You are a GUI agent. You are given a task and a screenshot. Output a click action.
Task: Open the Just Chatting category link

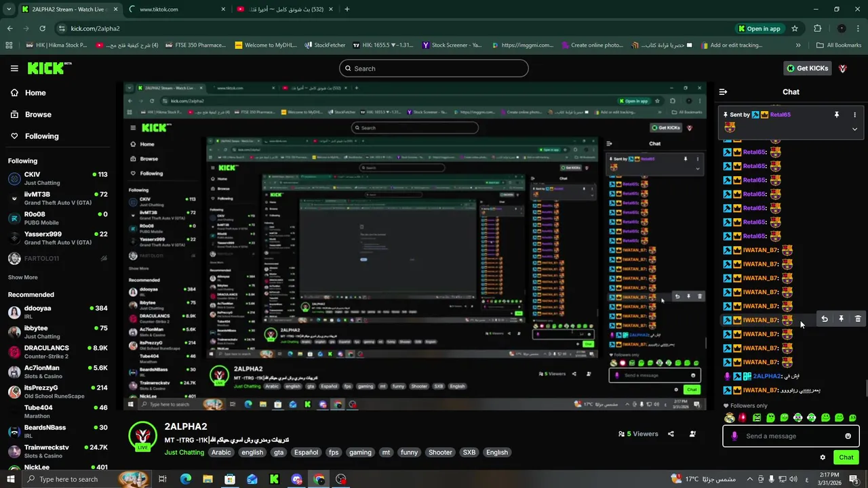184,452
